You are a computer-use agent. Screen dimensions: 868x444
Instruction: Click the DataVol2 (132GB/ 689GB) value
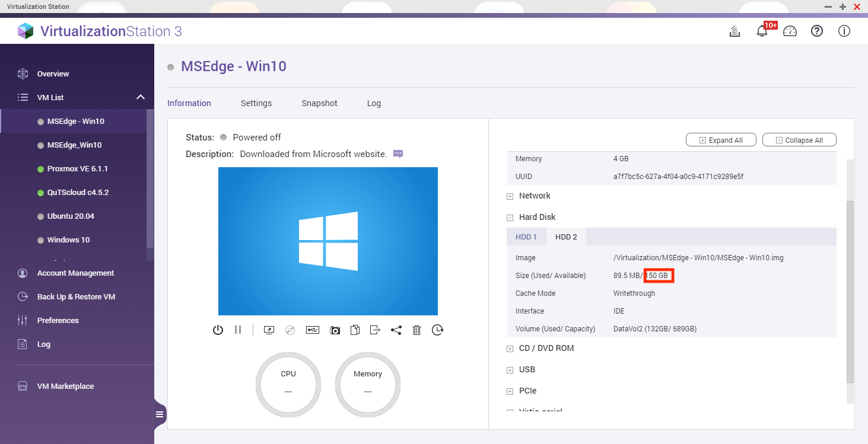pos(655,329)
